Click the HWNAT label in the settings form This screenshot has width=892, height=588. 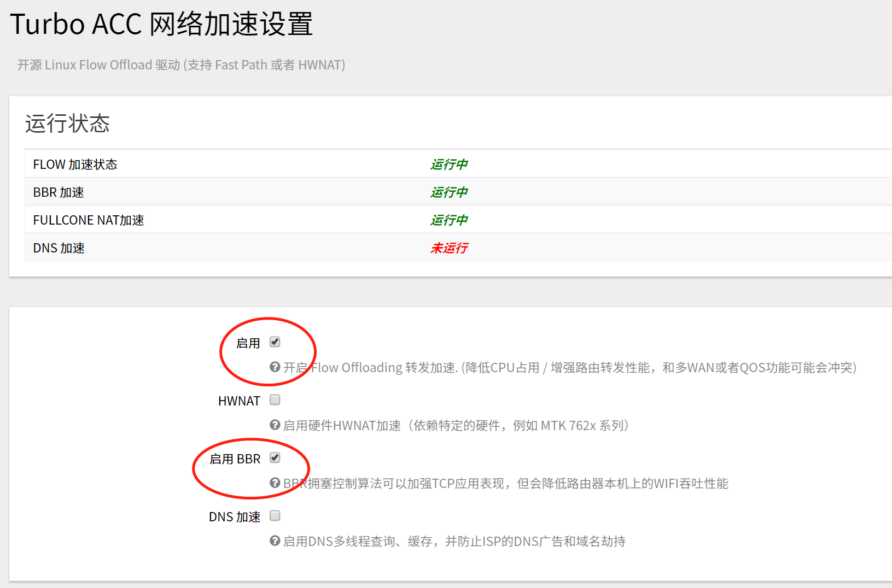(239, 400)
